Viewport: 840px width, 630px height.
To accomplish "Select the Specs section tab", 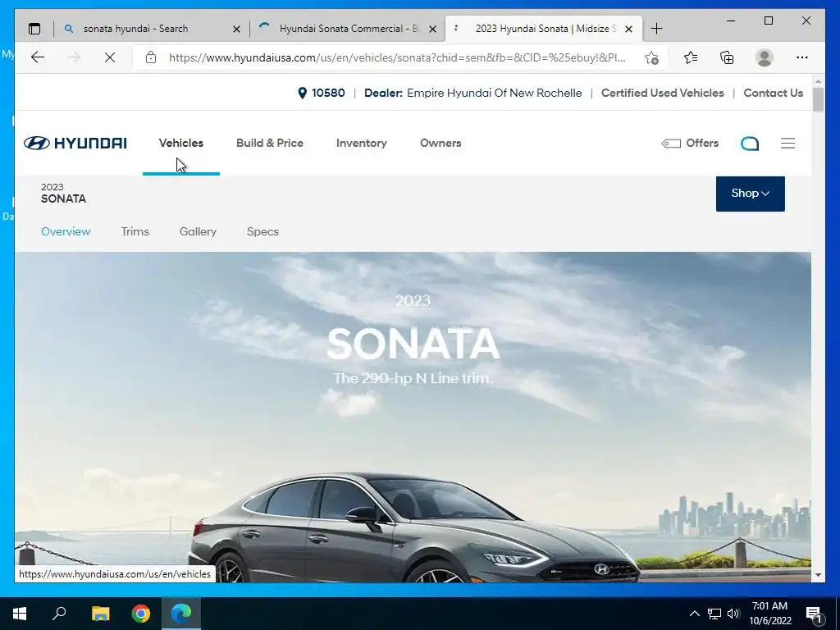I will [x=262, y=231].
